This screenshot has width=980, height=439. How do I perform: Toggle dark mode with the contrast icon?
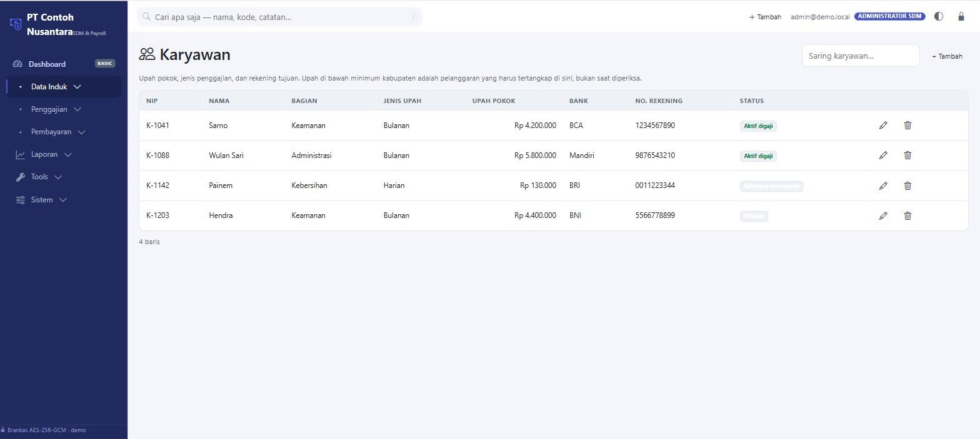(x=939, y=17)
